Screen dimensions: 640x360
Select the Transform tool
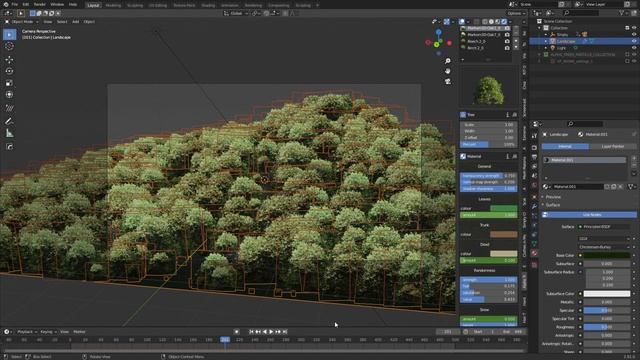pyautogui.click(x=9, y=94)
